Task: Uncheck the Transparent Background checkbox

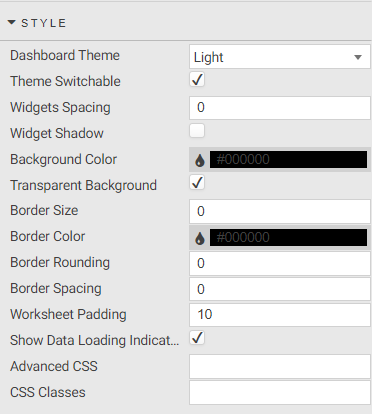Action: click(x=197, y=183)
